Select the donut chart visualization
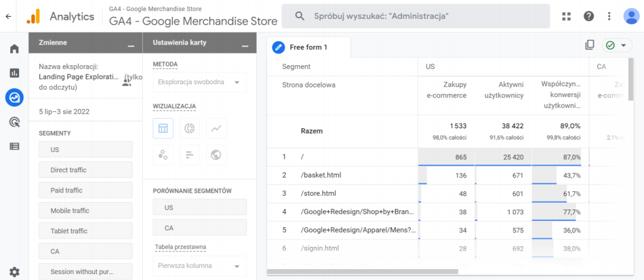Image resolution: width=644 pixels, height=280 pixels. coord(190,128)
